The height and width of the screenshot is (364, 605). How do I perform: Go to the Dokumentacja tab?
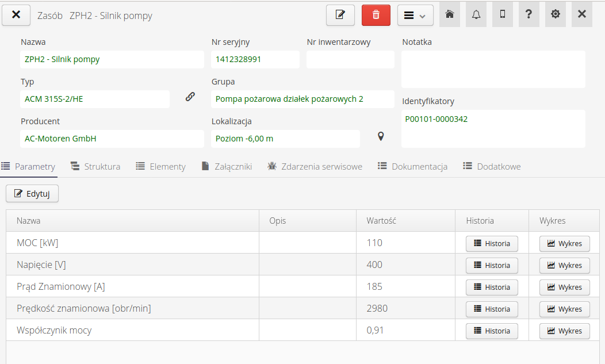coord(412,167)
